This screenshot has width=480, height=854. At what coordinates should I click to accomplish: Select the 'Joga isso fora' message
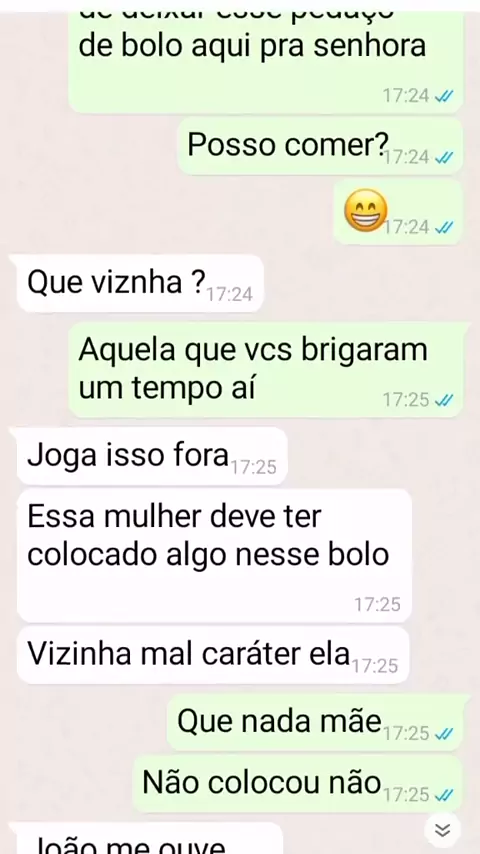click(152, 456)
